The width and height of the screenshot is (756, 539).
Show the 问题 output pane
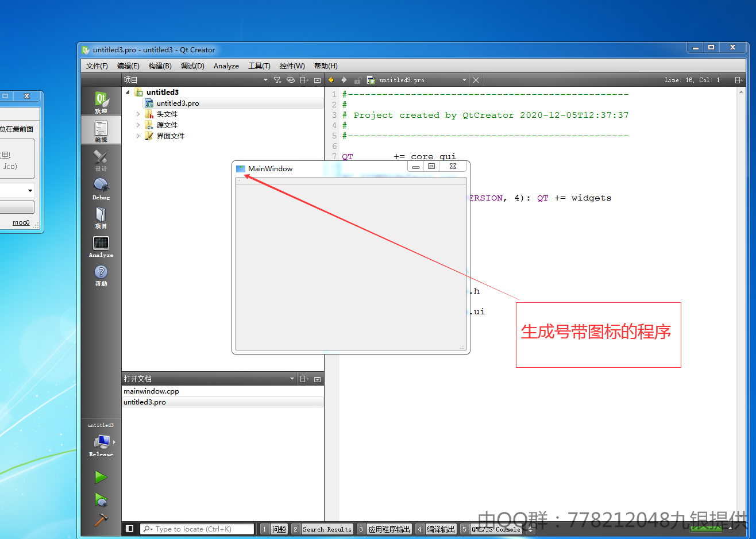pyautogui.click(x=273, y=529)
